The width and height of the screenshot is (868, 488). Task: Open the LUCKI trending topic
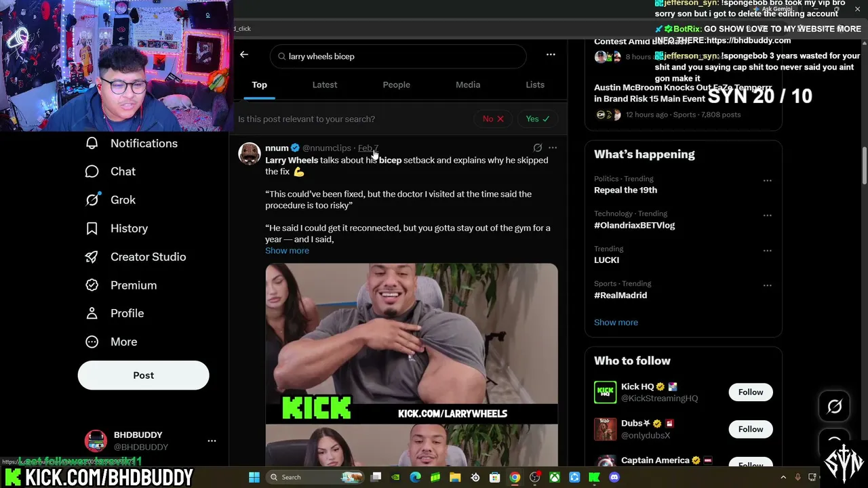(606, 260)
